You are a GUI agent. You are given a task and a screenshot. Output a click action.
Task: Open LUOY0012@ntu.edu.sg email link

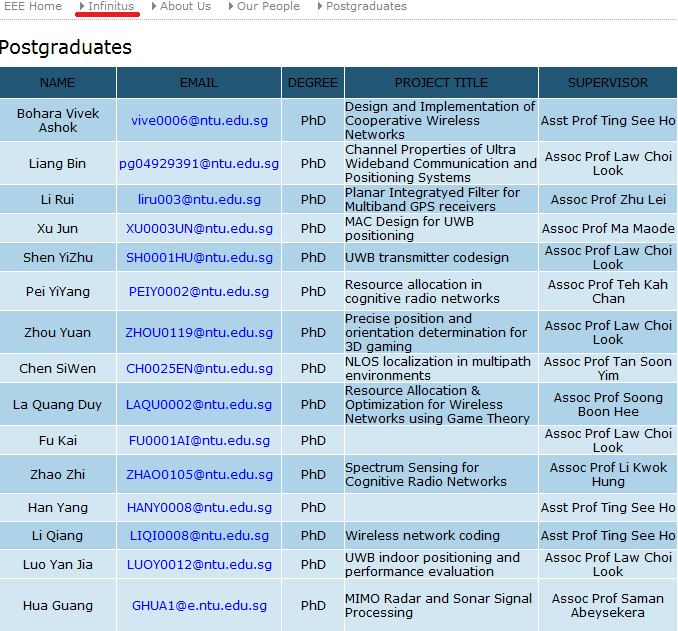click(199, 565)
